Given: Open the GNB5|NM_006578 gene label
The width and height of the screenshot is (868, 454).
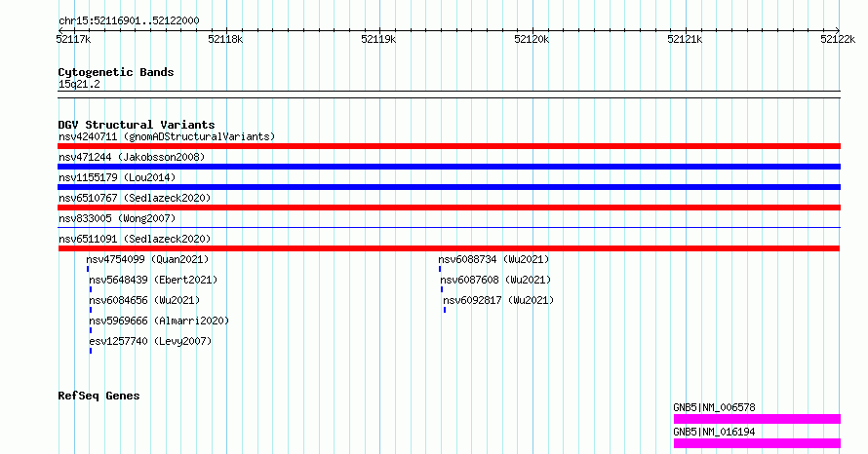Looking at the screenshot, I should [714, 407].
